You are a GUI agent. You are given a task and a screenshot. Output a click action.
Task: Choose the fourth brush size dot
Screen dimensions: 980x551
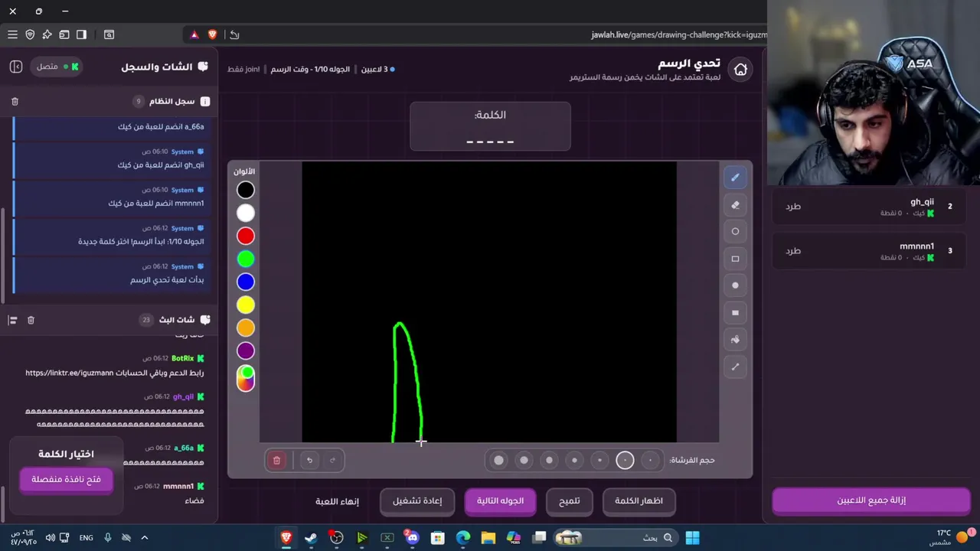pyautogui.click(x=574, y=460)
